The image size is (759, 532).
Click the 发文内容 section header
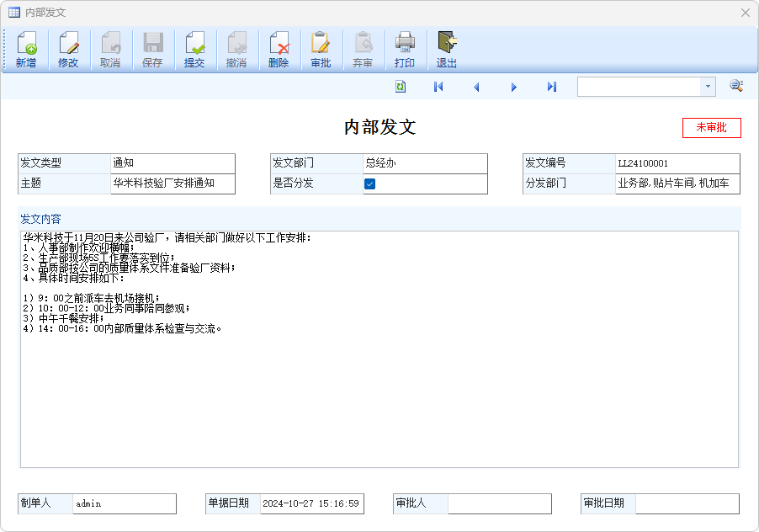coord(40,220)
